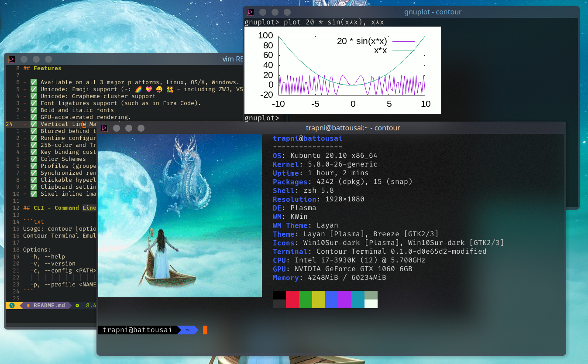This screenshot has width=588, height=364.
Task: Click the green checkmark on the Font ligatures line
Action: (x=34, y=103)
